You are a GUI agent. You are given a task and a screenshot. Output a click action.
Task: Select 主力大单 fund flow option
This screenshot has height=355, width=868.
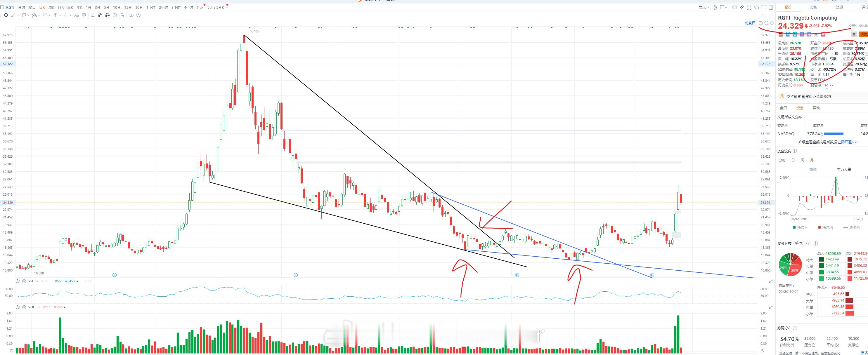[x=844, y=169]
